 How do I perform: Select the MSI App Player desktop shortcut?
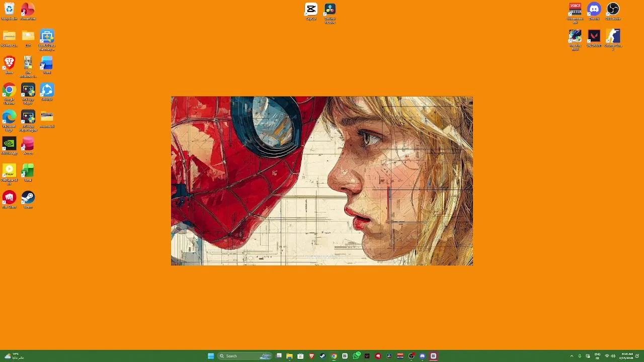click(28, 94)
